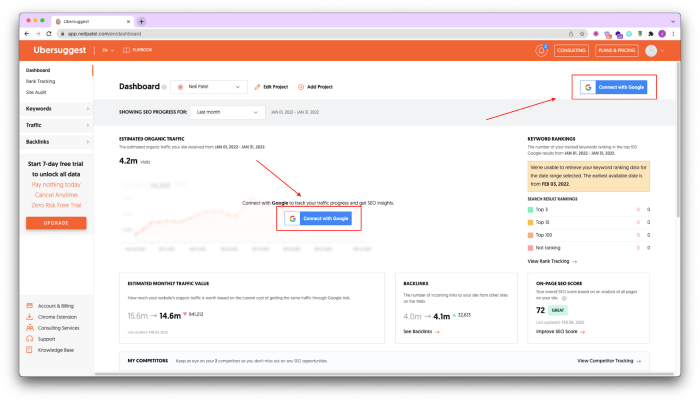This screenshot has width=700, height=402.
Task: Click top-right Connect with Google button
Action: coord(613,87)
